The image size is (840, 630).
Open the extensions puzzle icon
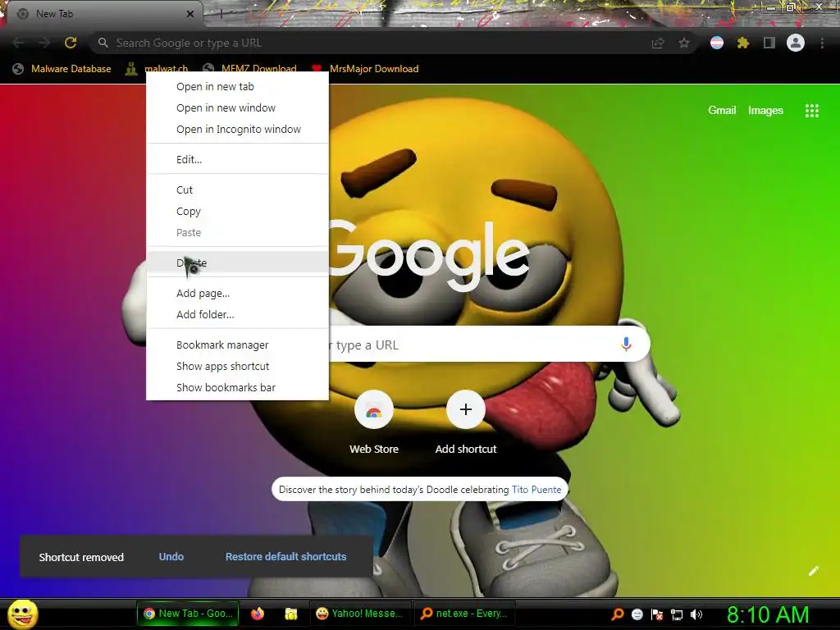click(x=743, y=43)
